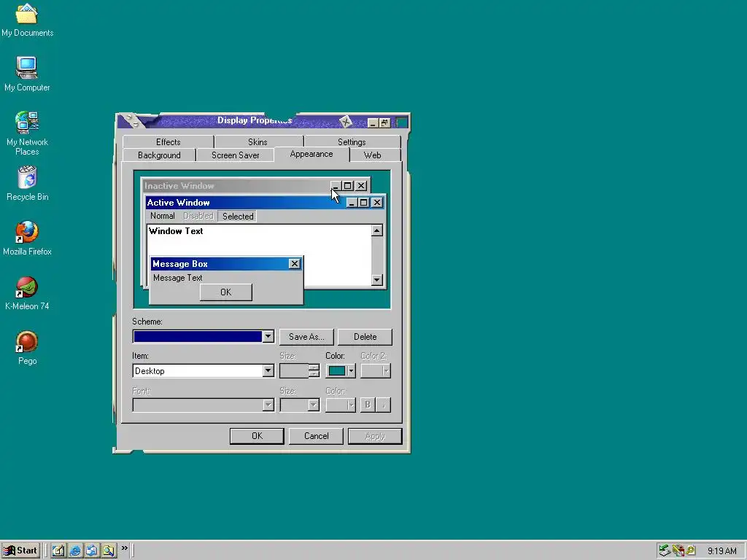
Task: Click Normal menu item in preview
Action: point(163,216)
